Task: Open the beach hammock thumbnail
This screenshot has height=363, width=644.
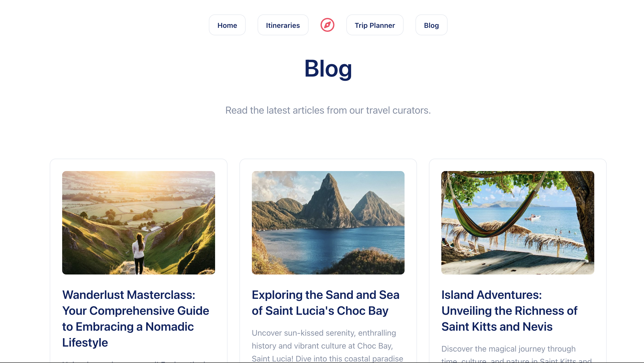Action: pos(517,223)
